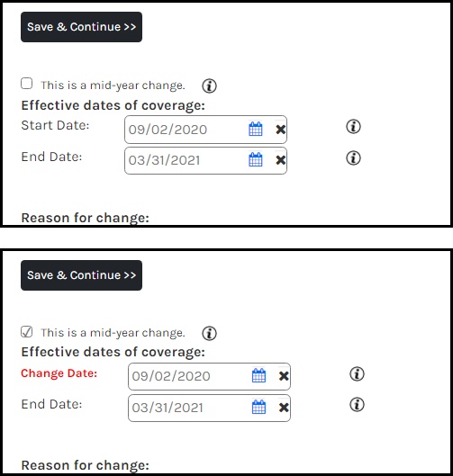Open calendar picker for bottom panel End Date
Image resolution: width=453 pixels, height=476 pixels.
tap(258, 407)
